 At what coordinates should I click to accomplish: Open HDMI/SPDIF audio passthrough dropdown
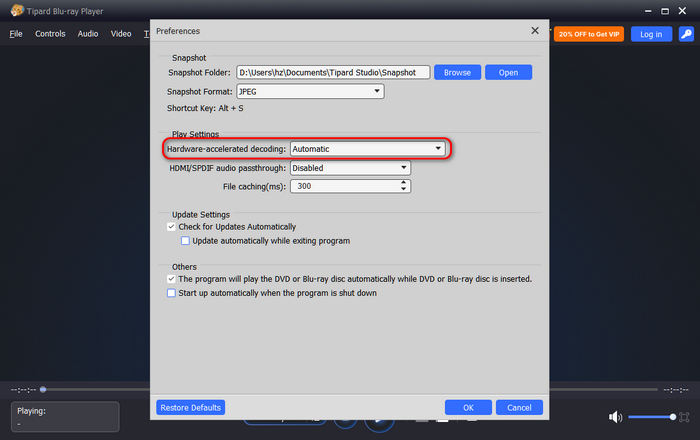[x=350, y=168]
